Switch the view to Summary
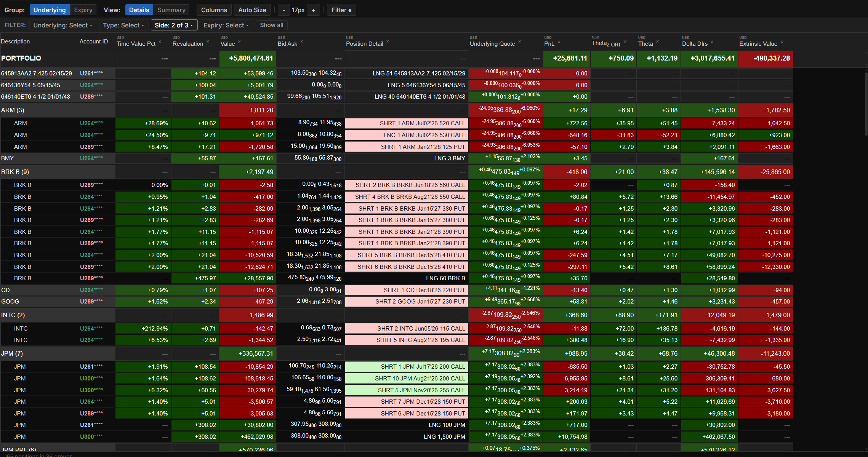This screenshot has width=868, height=457. pos(171,10)
